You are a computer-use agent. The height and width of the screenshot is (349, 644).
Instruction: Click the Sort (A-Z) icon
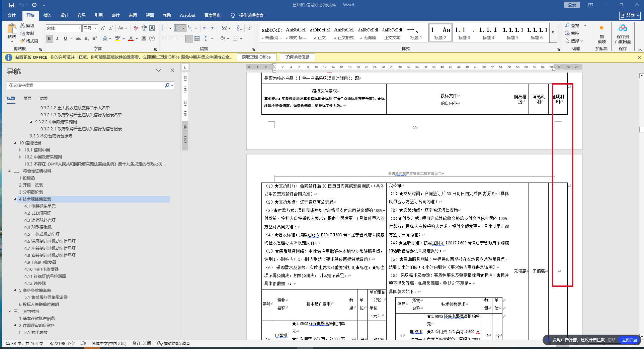tap(239, 28)
